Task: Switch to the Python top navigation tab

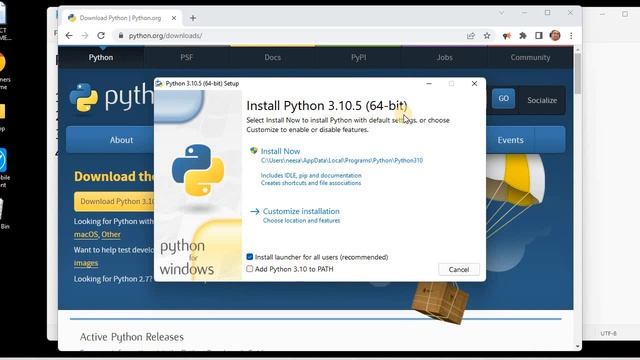Action: [101, 58]
